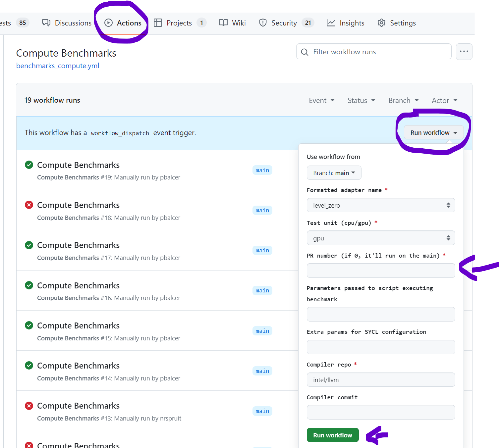
Task: Open Compute Benchmarks run #17
Action: pyautogui.click(x=78, y=245)
